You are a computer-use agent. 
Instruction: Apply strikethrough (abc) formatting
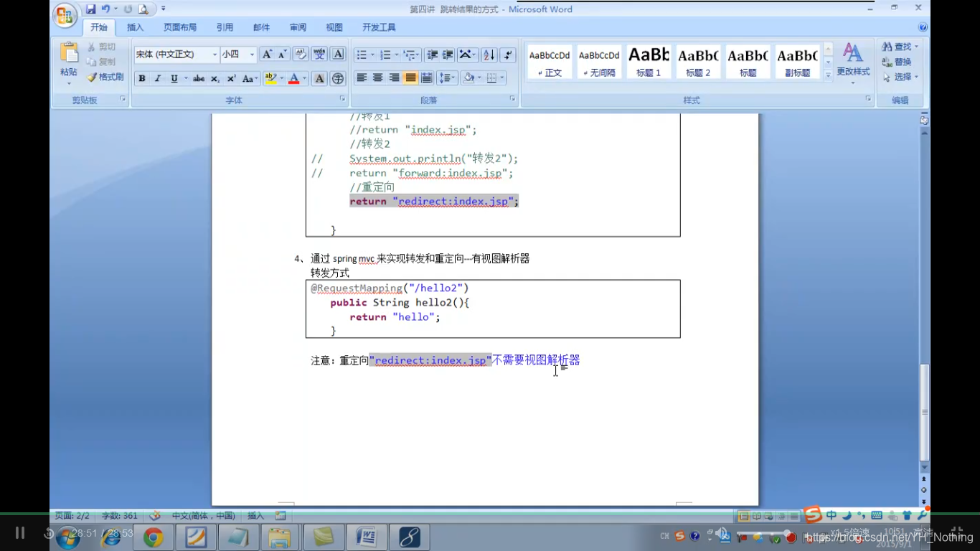point(199,79)
